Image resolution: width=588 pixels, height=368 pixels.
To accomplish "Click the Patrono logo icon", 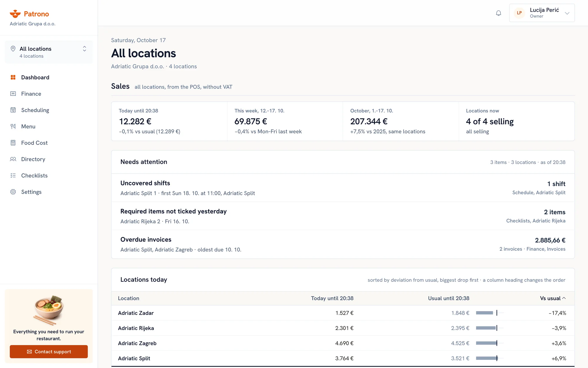I will [15, 14].
